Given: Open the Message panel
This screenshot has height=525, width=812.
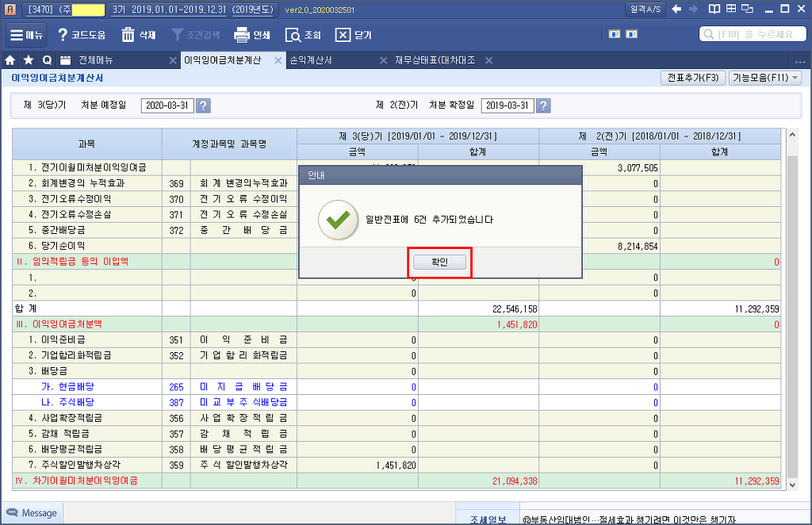Looking at the screenshot, I should click(x=32, y=513).
